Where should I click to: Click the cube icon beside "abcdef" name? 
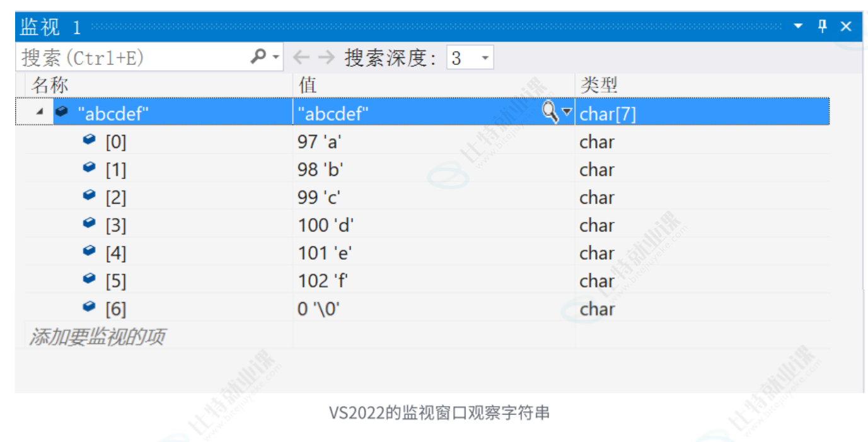pos(61,112)
